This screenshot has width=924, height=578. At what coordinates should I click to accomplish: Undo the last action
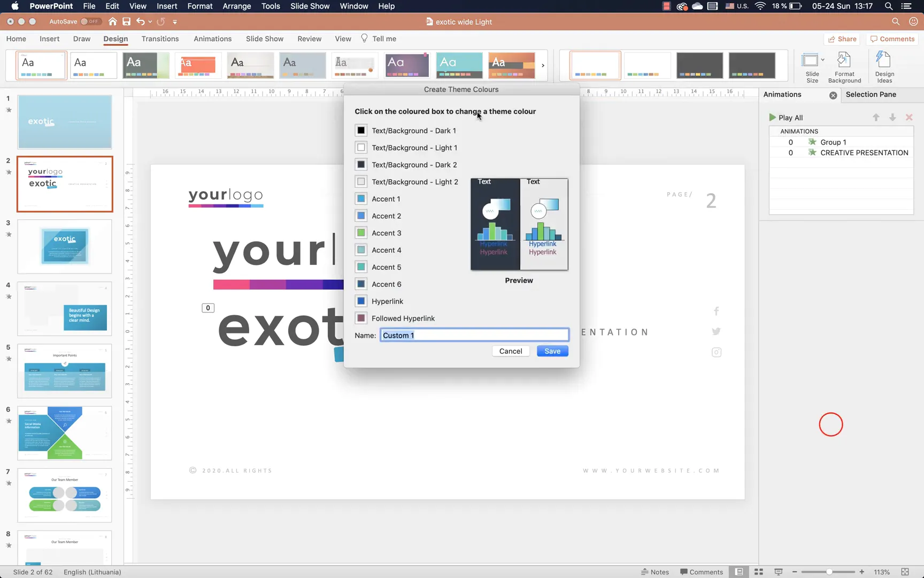tap(140, 21)
